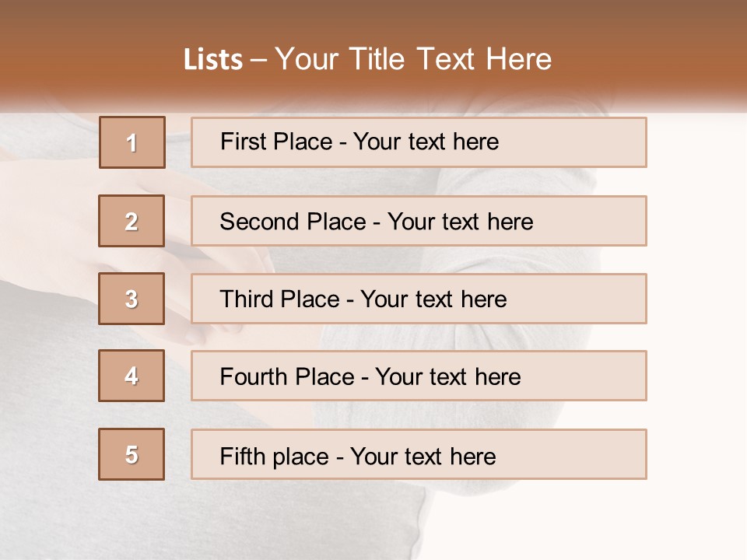Click 'Your text here' in Third Place row
Screen dimensions: 747x560
[433, 299]
